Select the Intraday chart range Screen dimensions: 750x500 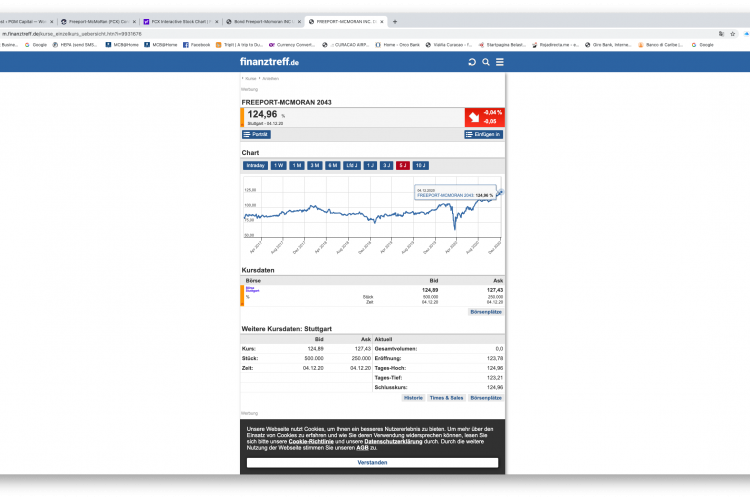[255, 166]
